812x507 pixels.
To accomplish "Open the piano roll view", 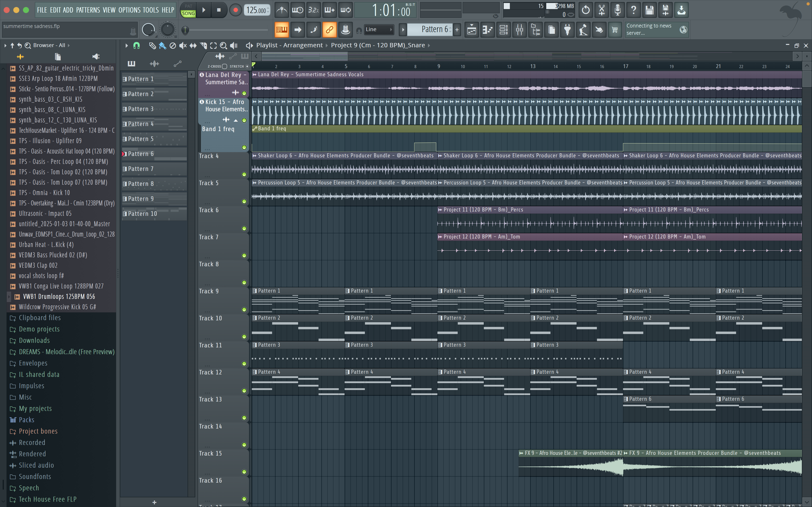I will [487, 30].
